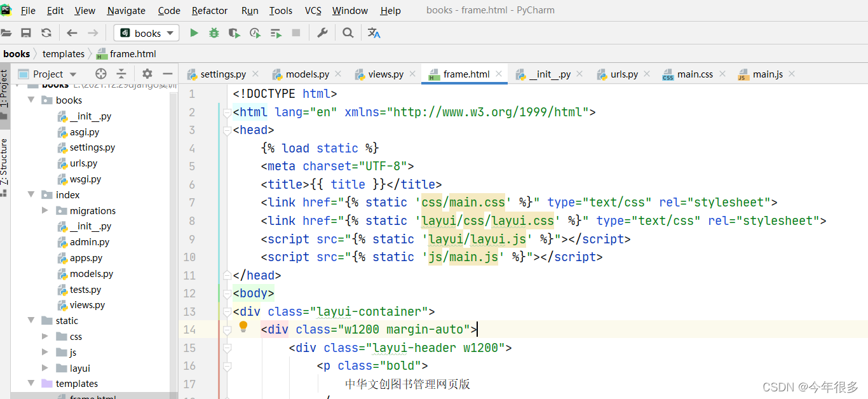Run the books configuration with green arrow
The width and height of the screenshot is (868, 399).
point(194,33)
